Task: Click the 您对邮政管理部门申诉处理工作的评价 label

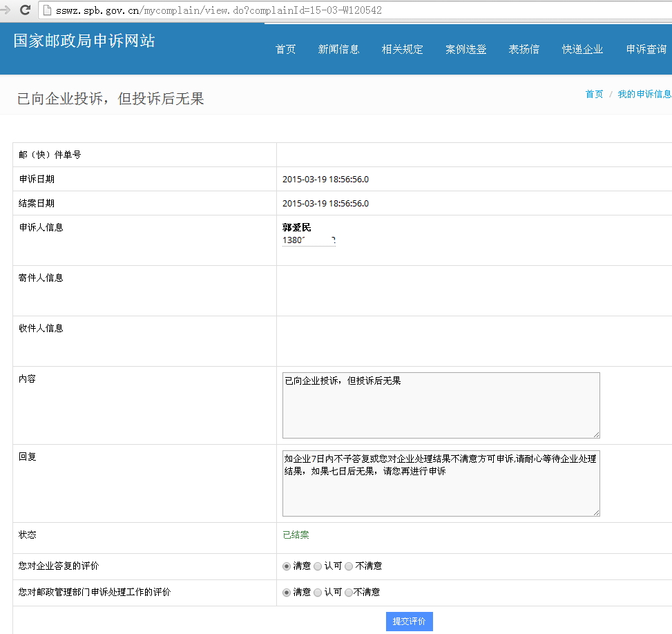Action: point(95,592)
